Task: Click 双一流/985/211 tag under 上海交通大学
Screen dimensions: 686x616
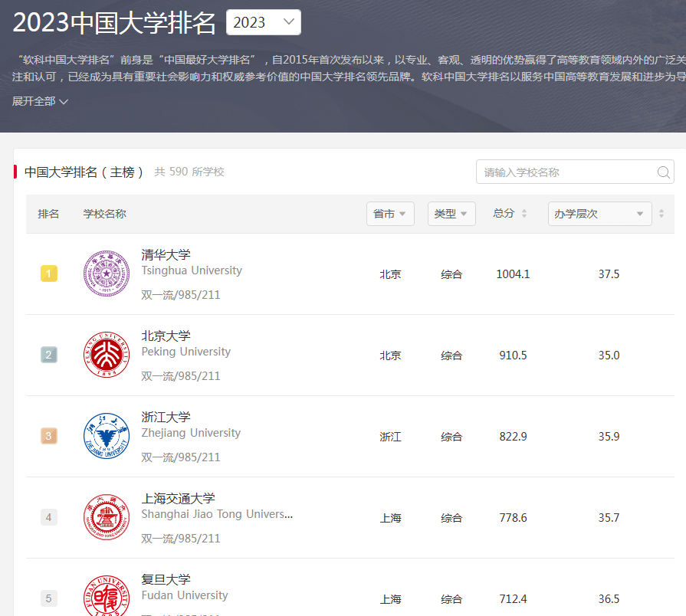Action: point(181,539)
